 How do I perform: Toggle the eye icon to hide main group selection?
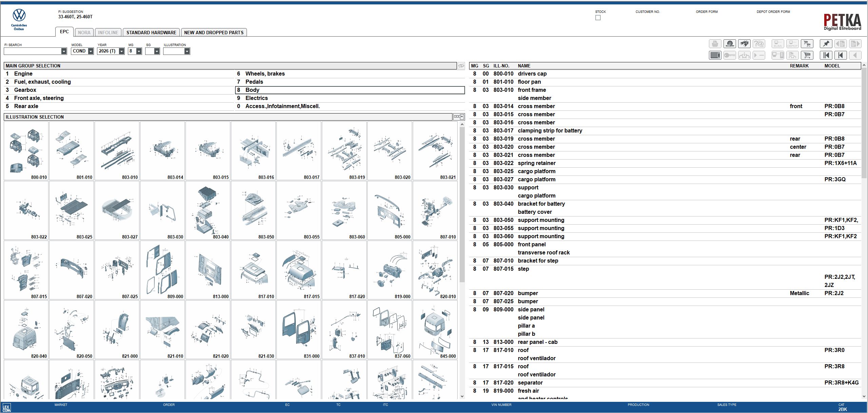click(x=461, y=65)
